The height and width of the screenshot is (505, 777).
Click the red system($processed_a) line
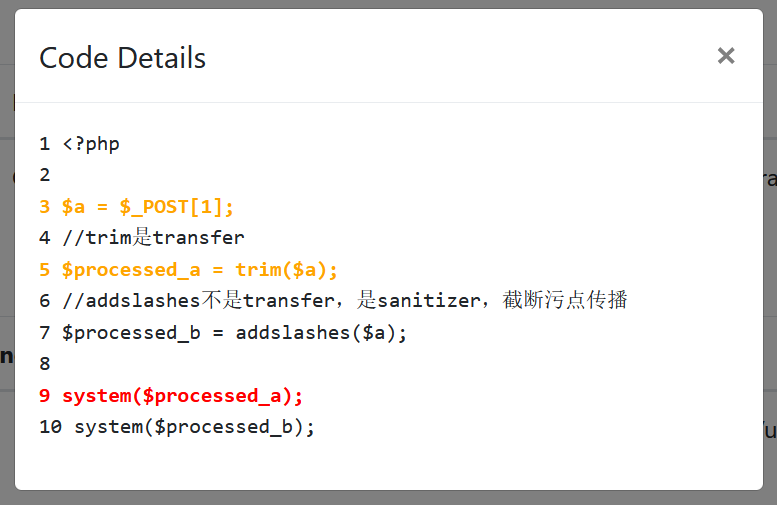(182, 396)
